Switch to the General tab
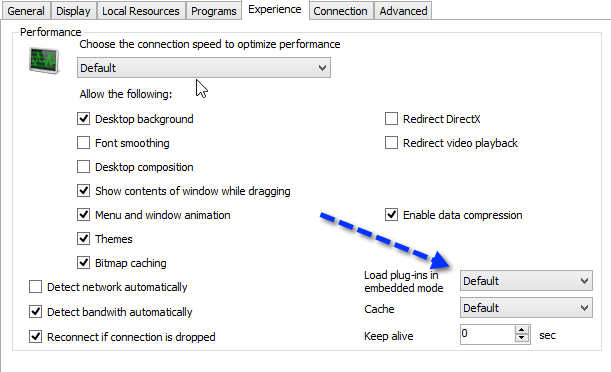 click(x=26, y=11)
